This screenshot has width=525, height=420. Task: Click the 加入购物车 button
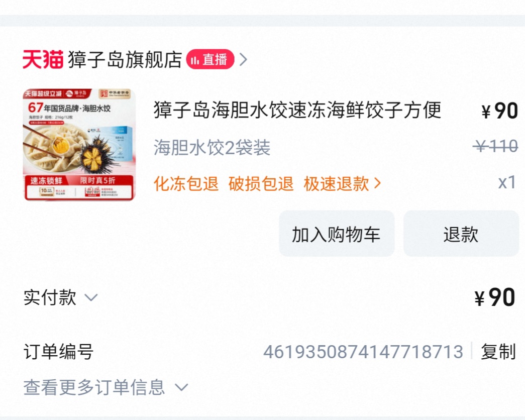point(337,234)
